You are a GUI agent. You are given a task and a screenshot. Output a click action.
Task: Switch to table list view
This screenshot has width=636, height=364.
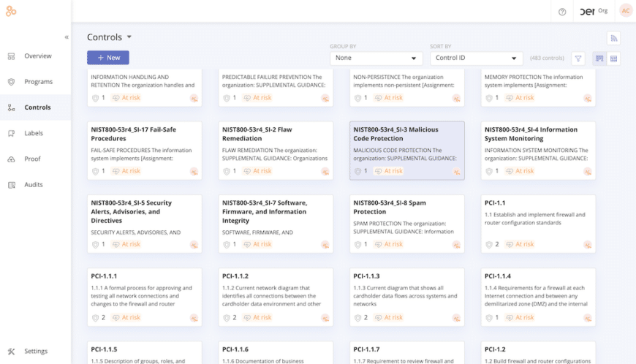click(x=614, y=58)
